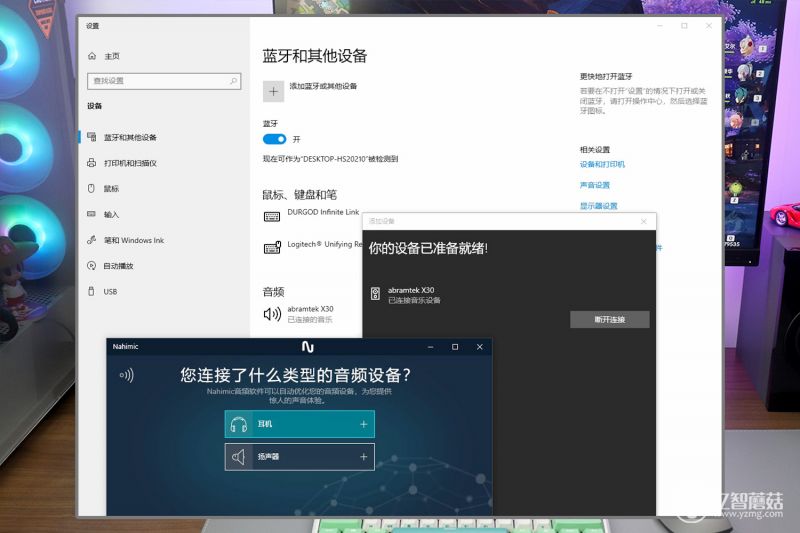Click the DURGOD keyboard device icon
Image resolution: width=800 pixels, height=533 pixels.
pos(272,217)
